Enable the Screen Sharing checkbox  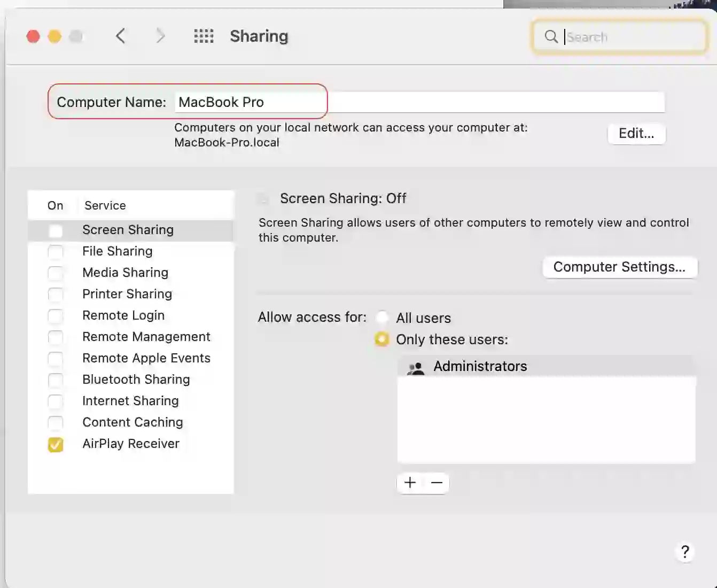coord(56,231)
